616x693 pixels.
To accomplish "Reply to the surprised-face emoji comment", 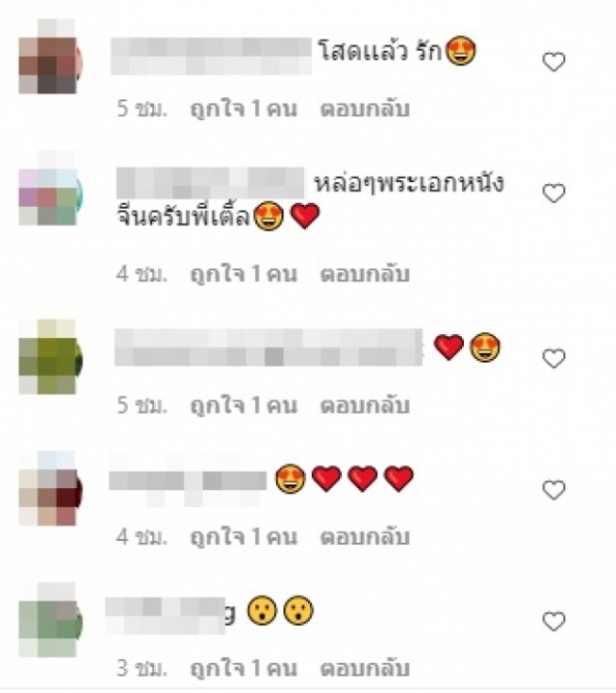I will click(x=365, y=668).
